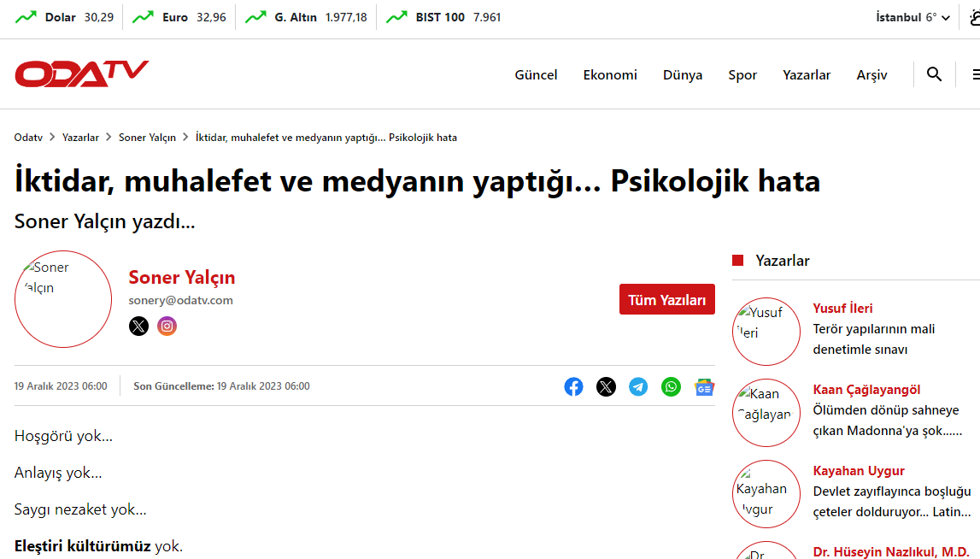Image resolution: width=980 pixels, height=559 pixels.
Task: Open the hamburger menu at top right
Action: click(975, 74)
